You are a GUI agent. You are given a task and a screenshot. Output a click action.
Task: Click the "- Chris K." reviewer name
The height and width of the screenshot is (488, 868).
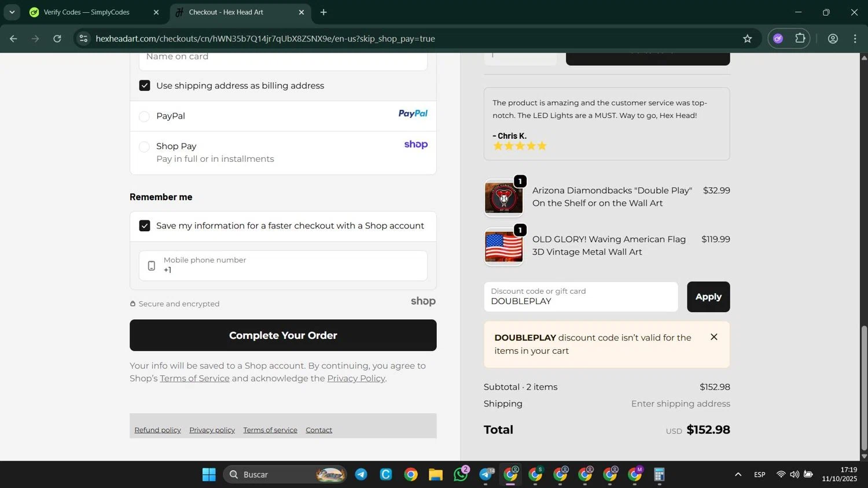click(x=510, y=136)
